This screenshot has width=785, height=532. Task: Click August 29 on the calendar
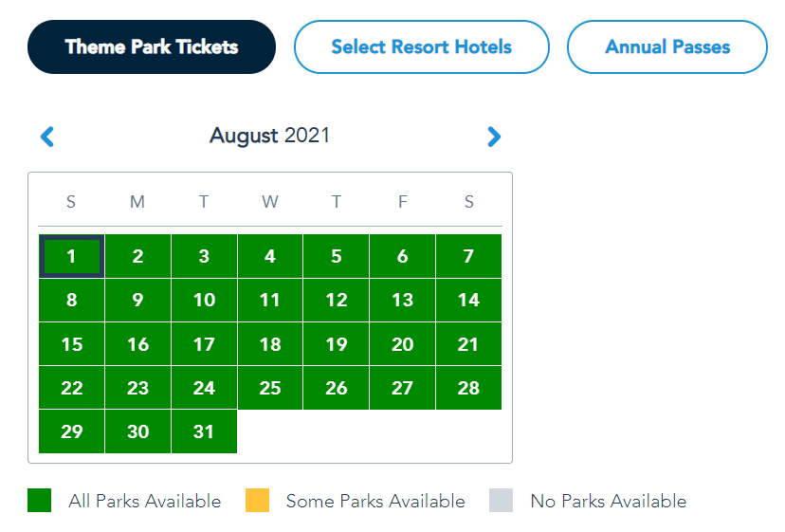pos(72,431)
